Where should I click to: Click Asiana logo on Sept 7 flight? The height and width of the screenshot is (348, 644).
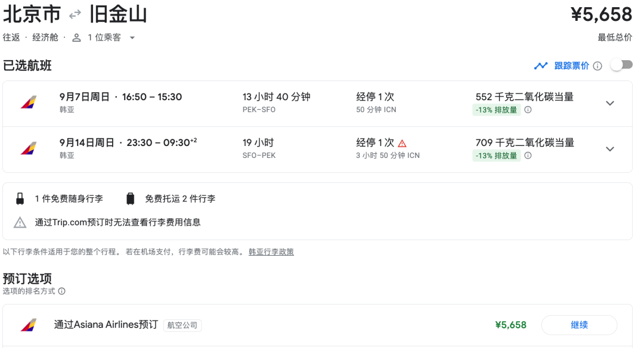coord(28,102)
